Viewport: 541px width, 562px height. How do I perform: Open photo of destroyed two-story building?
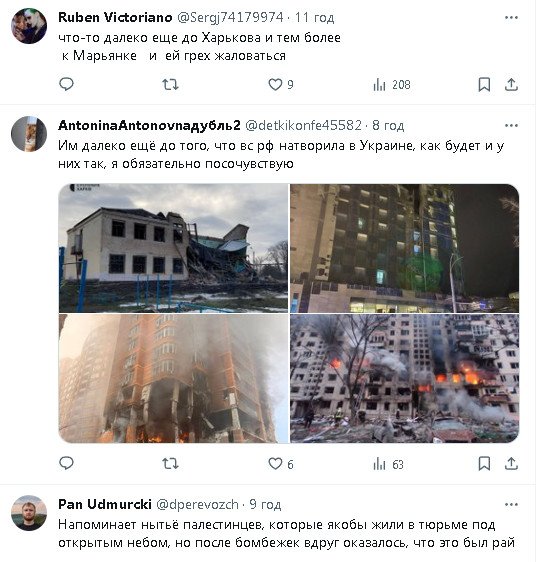coord(173,248)
